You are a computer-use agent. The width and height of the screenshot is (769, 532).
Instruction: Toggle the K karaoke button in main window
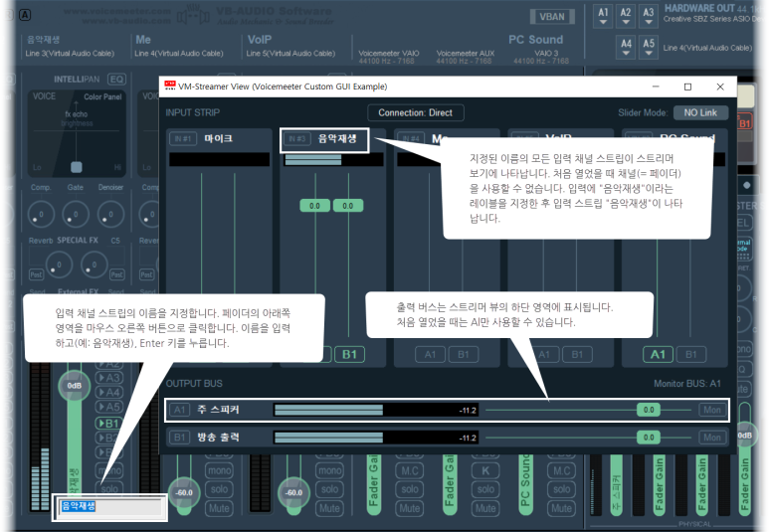point(485,470)
